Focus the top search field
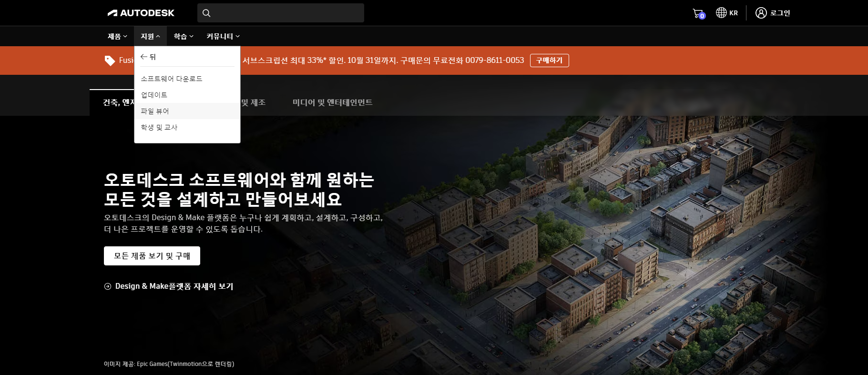 click(x=281, y=13)
